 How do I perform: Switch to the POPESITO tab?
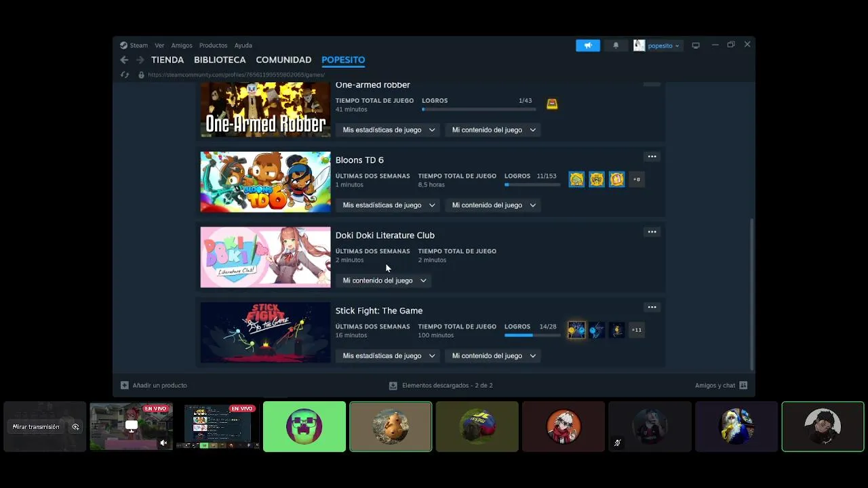pyautogui.click(x=343, y=60)
